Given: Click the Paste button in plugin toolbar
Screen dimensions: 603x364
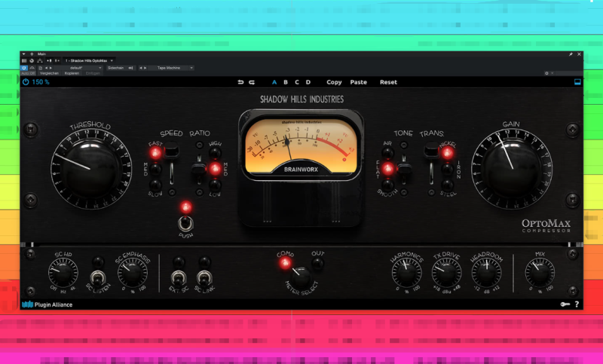Looking at the screenshot, I should click(x=359, y=82).
